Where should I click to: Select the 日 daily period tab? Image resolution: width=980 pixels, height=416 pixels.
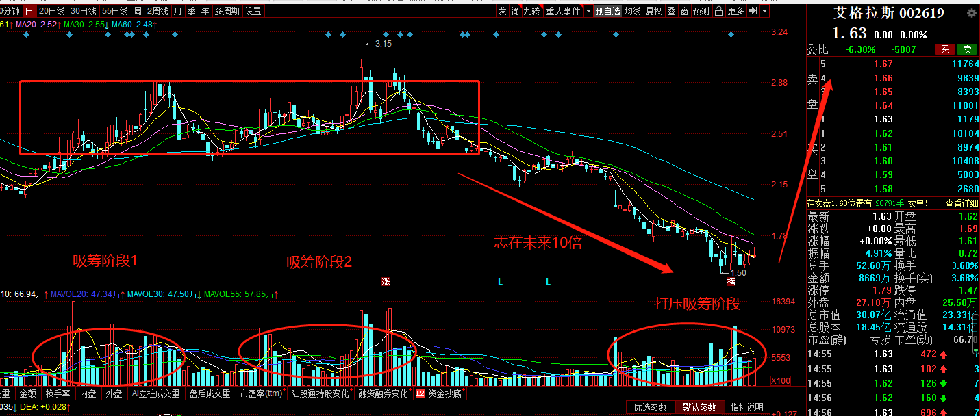click(29, 11)
